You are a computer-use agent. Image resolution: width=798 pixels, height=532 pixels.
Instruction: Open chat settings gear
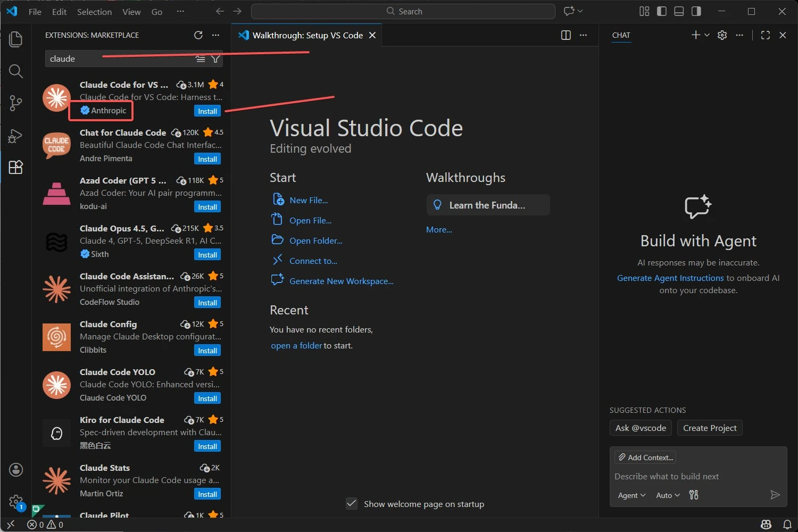722,35
